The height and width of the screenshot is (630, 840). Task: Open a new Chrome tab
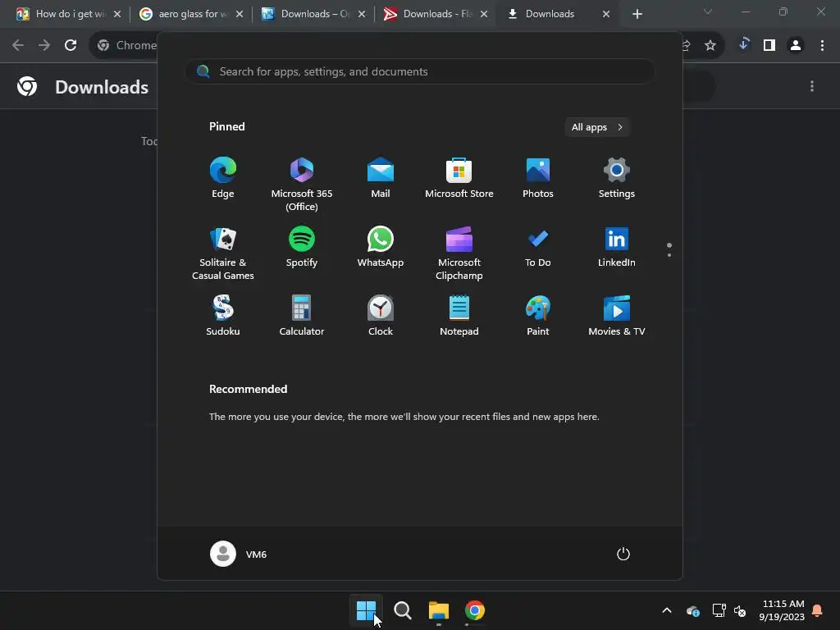(x=637, y=14)
